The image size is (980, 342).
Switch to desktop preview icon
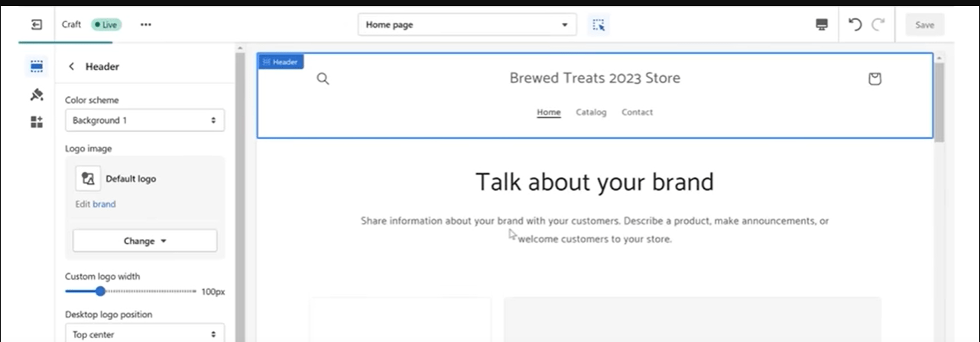822,24
